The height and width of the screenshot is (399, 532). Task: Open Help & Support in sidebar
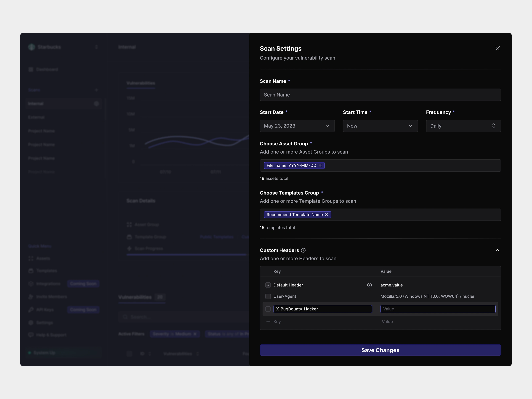tap(47, 335)
